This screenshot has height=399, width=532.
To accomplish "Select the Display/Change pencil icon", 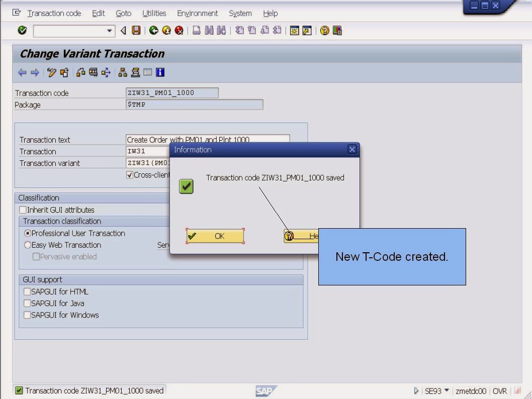I will pyautogui.click(x=51, y=72).
